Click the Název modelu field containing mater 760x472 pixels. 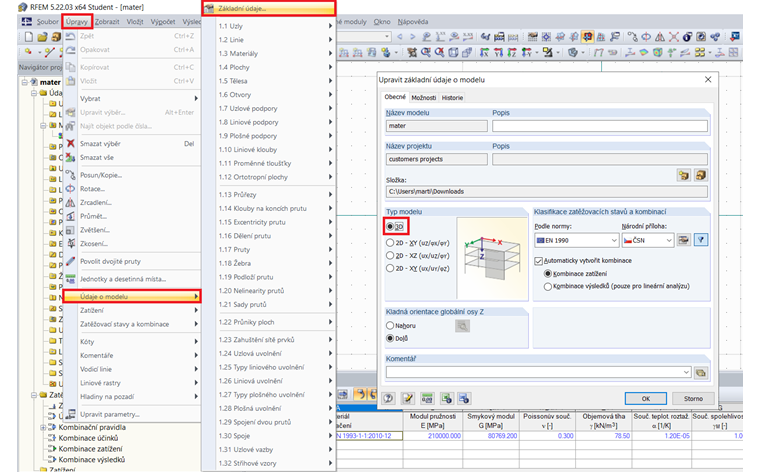click(437, 126)
